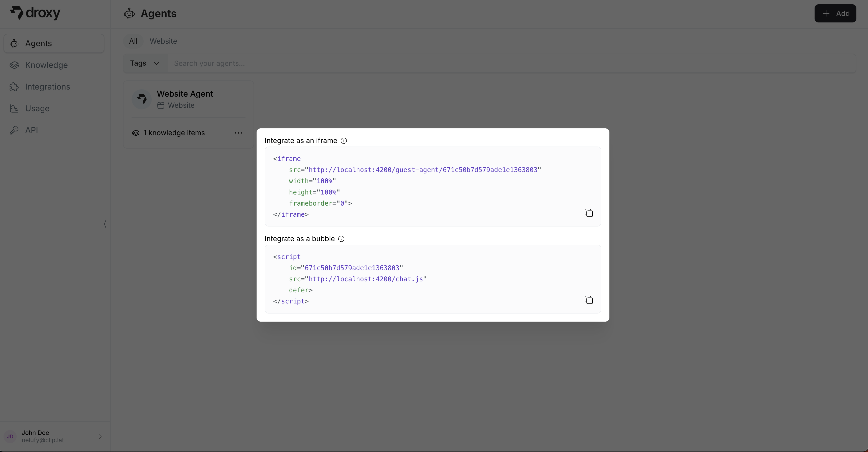Show info about iframe integration
The width and height of the screenshot is (868, 452).
tap(344, 141)
